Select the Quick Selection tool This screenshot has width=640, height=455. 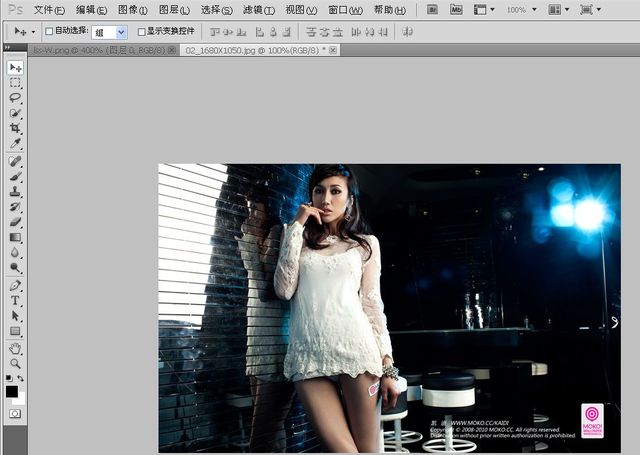pos(16,113)
